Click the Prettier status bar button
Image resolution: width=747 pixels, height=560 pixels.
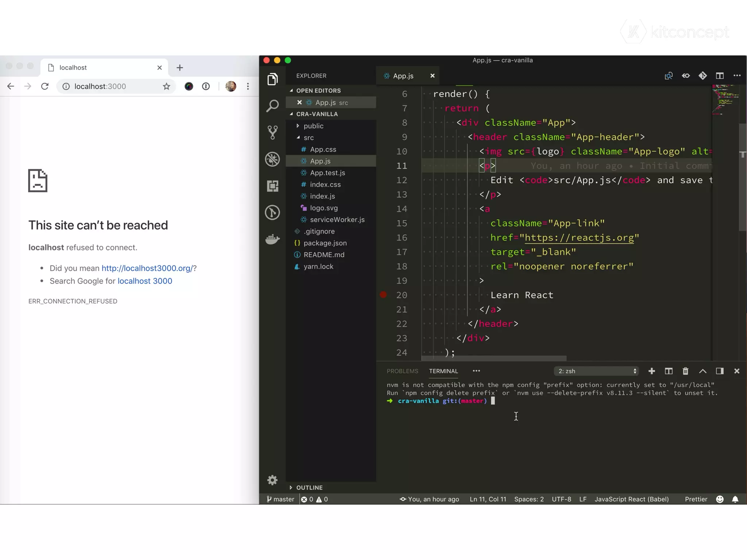696,499
